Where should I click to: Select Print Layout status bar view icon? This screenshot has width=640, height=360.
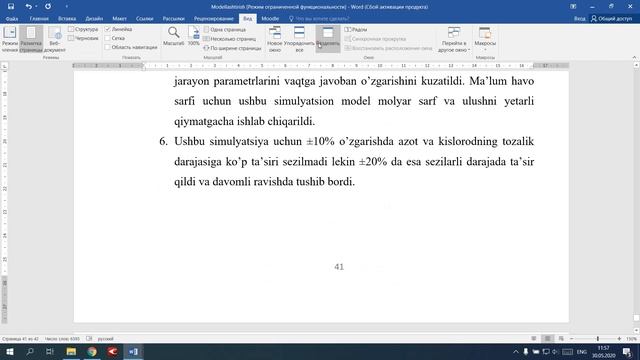547,339
